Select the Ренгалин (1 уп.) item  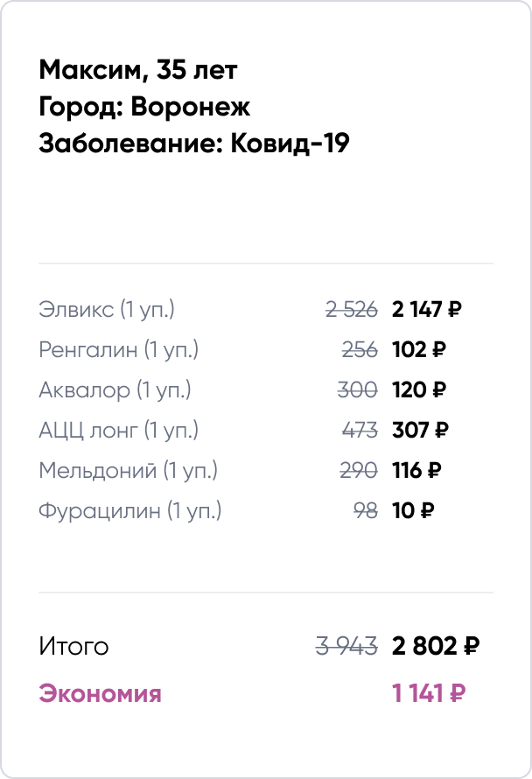coord(119,349)
